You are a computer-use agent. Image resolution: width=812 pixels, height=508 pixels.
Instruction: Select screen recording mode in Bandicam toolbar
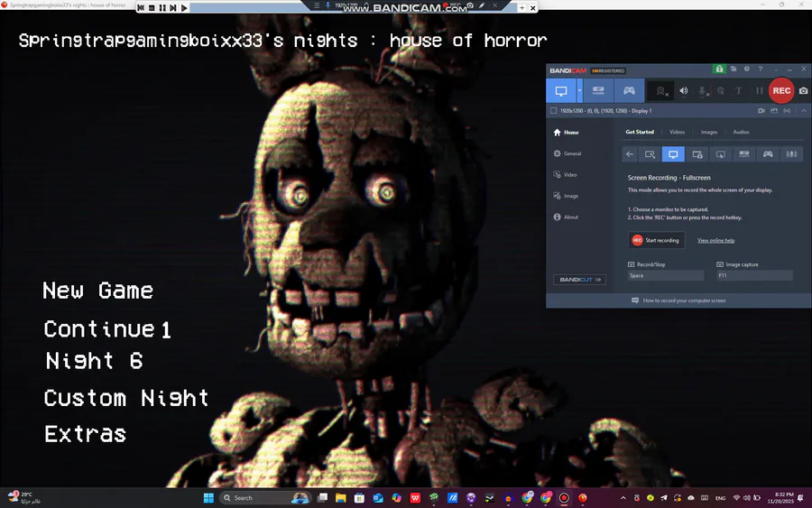click(x=561, y=90)
